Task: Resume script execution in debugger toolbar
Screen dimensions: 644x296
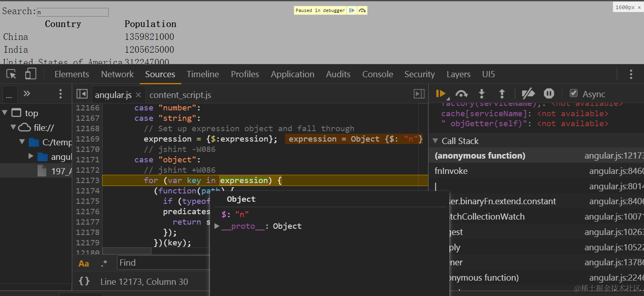Action: pyautogui.click(x=441, y=94)
